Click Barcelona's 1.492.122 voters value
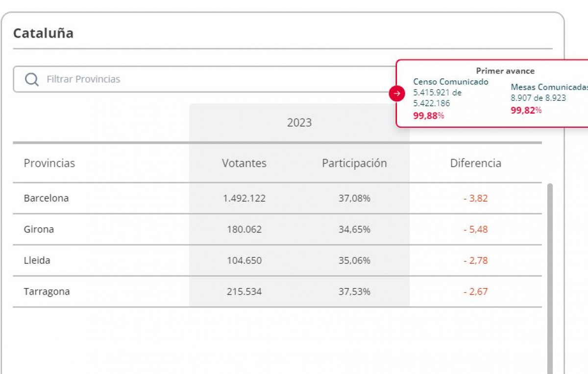Viewport: 588px width, 374px height. coord(244,198)
